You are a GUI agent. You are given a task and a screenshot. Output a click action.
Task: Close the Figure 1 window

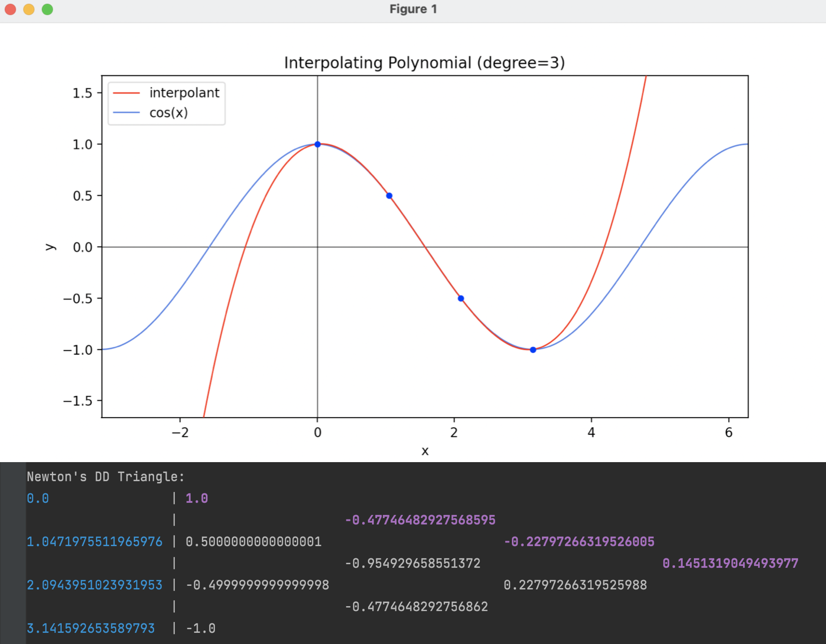[x=10, y=9]
